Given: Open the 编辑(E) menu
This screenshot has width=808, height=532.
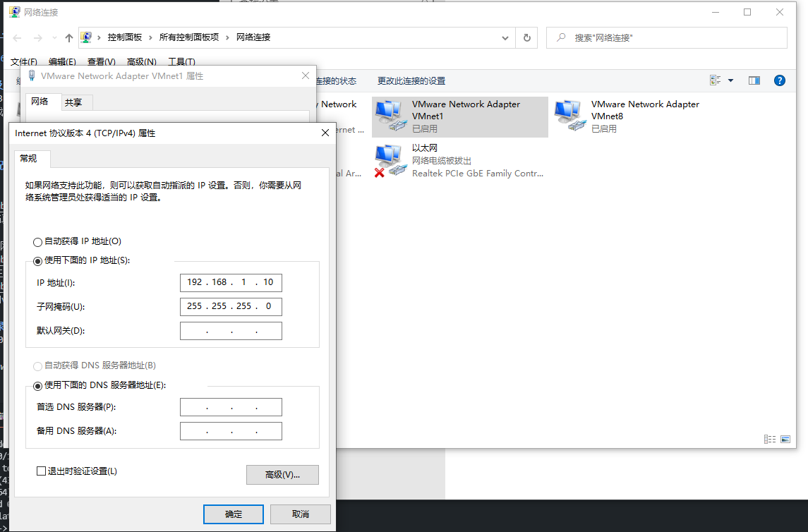Looking at the screenshot, I should coord(62,62).
